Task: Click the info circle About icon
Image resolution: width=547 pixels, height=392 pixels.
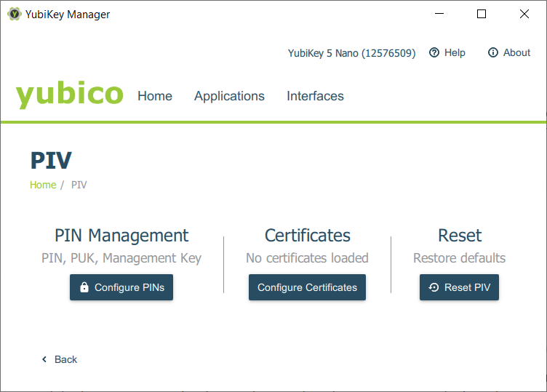Action: (493, 52)
